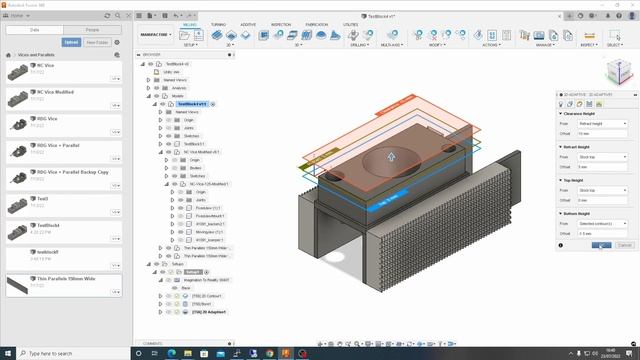The image size is (640, 360).
Task: Click the Clearance Height Offset field
Action: pyautogui.click(x=602, y=133)
